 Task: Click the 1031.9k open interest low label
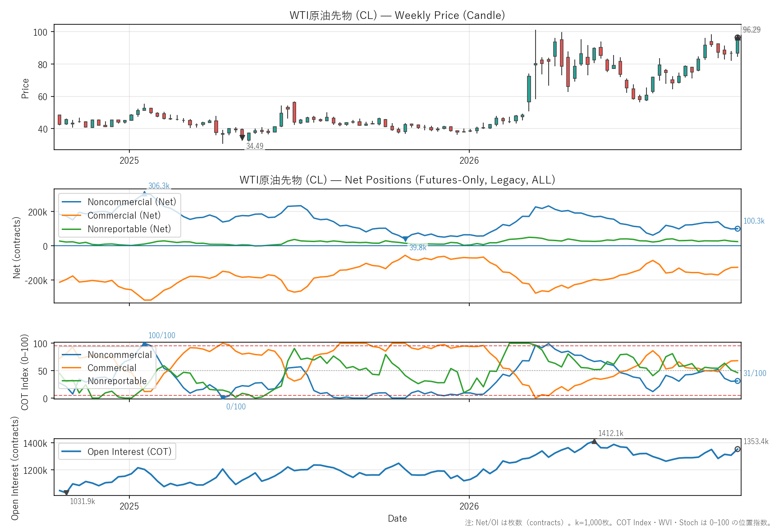click(82, 501)
